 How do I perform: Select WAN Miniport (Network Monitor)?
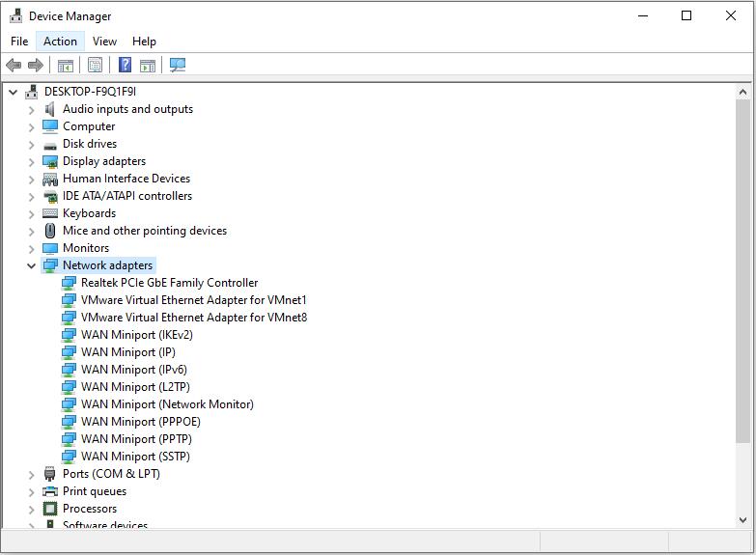[x=167, y=404]
